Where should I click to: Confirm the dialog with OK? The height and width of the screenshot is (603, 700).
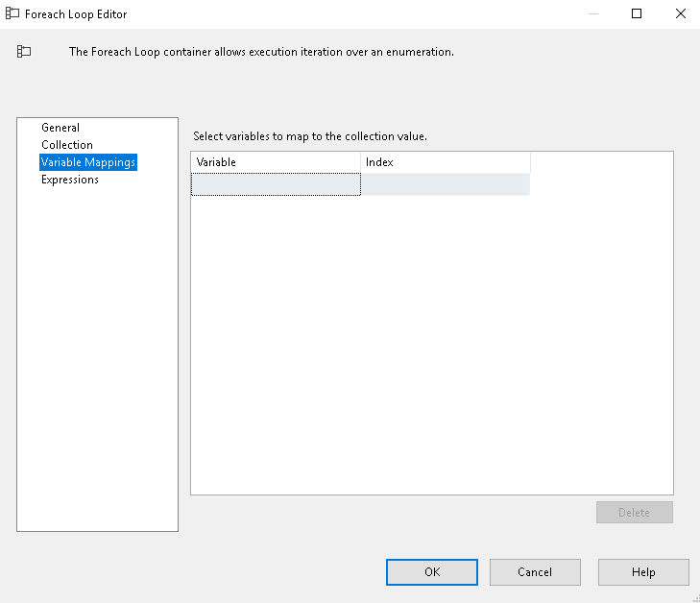tap(432, 572)
